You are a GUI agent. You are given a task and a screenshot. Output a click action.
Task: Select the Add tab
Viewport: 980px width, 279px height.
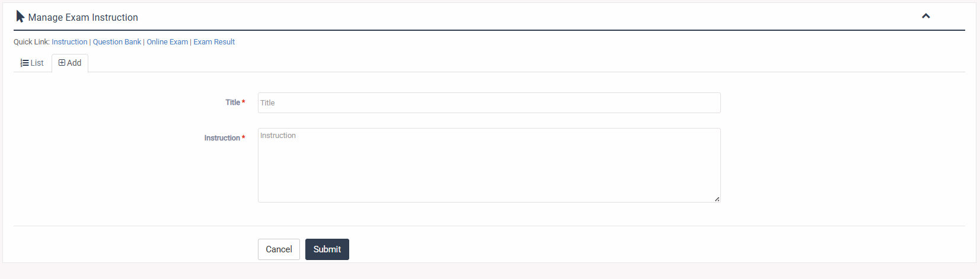pyautogui.click(x=70, y=63)
